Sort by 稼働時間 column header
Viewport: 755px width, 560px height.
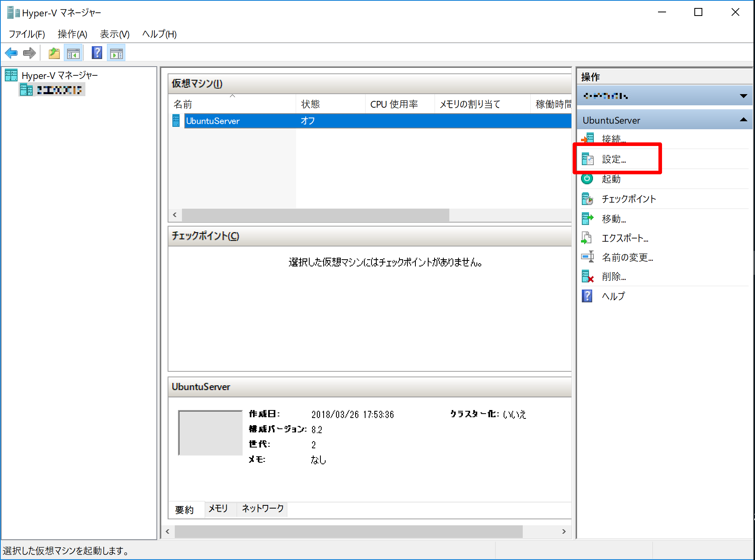[551, 104]
